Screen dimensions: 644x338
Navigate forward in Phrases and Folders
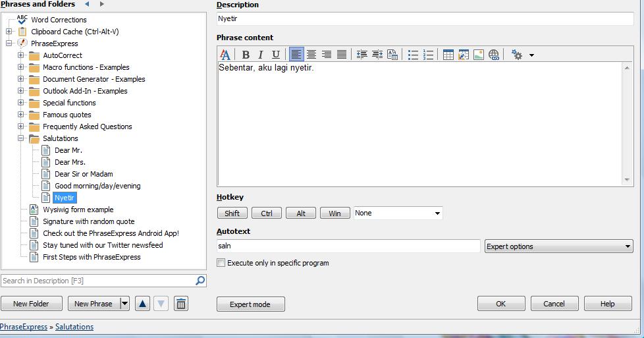[x=102, y=4]
